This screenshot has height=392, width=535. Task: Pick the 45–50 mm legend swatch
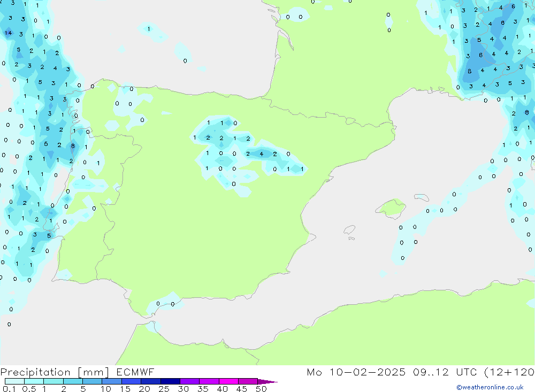pos(248,381)
